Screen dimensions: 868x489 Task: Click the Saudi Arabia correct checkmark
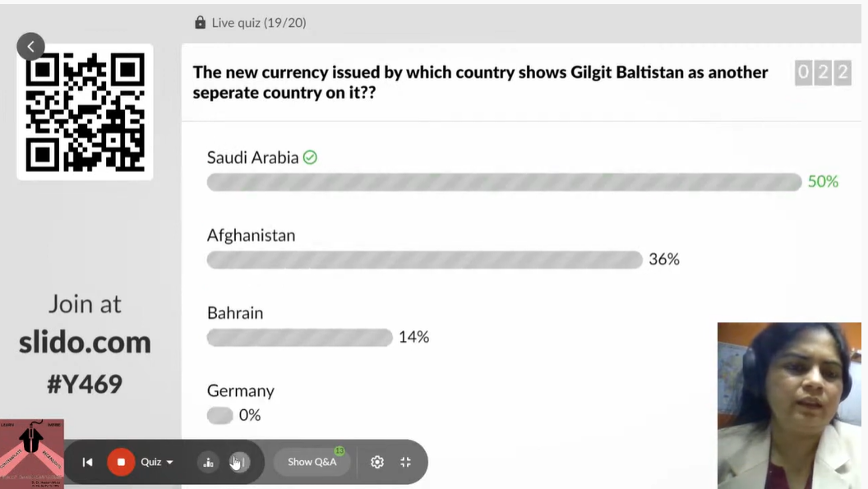pyautogui.click(x=310, y=158)
